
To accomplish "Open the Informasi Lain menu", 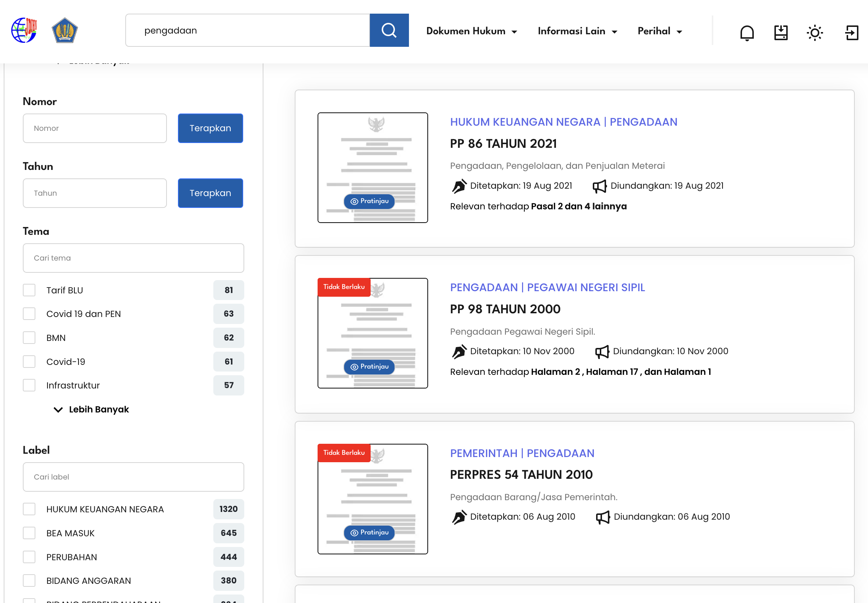I will point(577,31).
